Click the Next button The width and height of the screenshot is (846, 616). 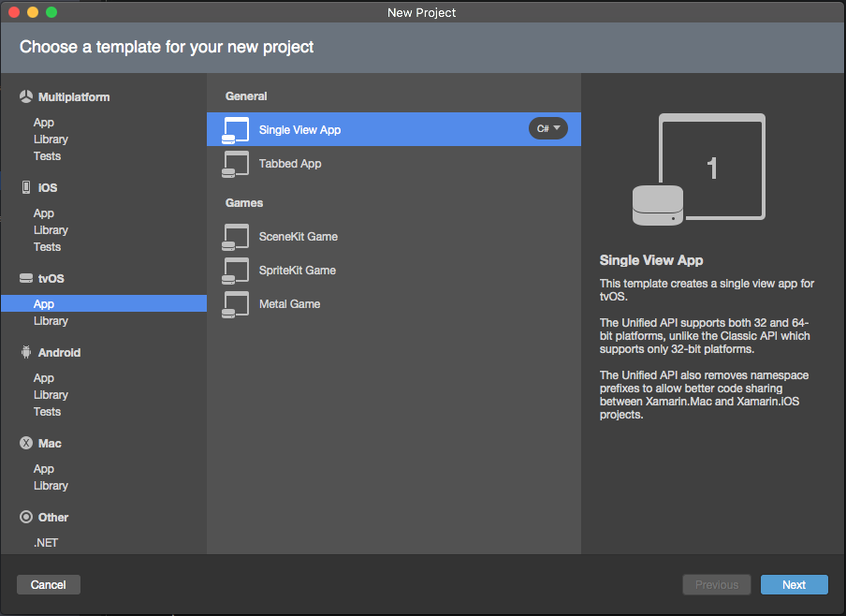click(794, 584)
